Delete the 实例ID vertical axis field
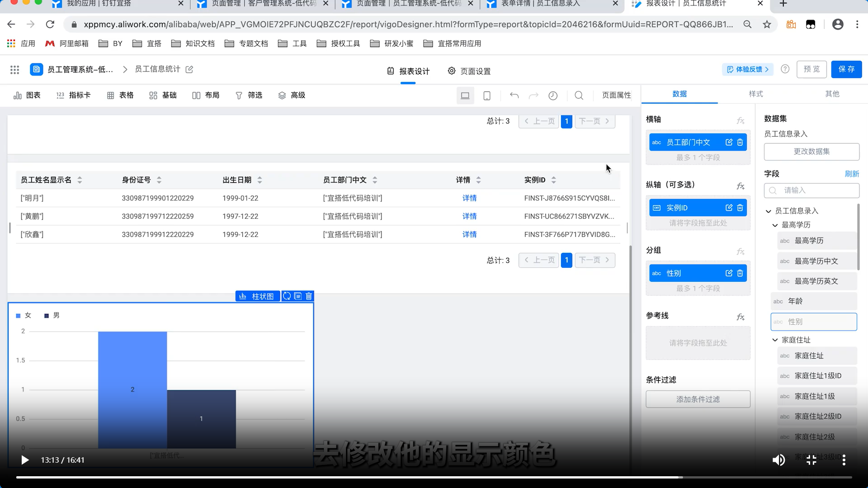Image resolution: width=868 pixels, height=488 pixels. (740, 208)
